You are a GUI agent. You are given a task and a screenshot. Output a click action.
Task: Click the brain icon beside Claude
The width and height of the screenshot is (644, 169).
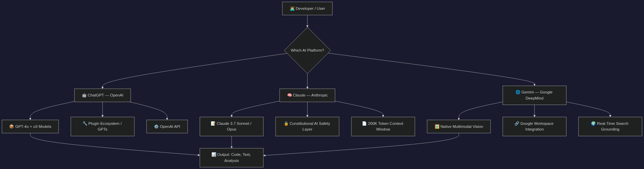[x=290, y=95]
